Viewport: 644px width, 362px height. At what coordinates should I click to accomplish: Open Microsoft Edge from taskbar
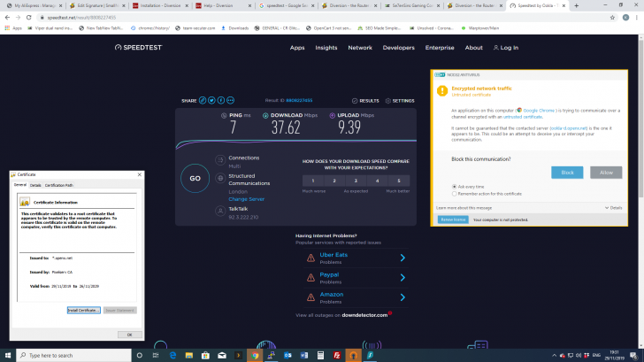[x=172, y=356]
